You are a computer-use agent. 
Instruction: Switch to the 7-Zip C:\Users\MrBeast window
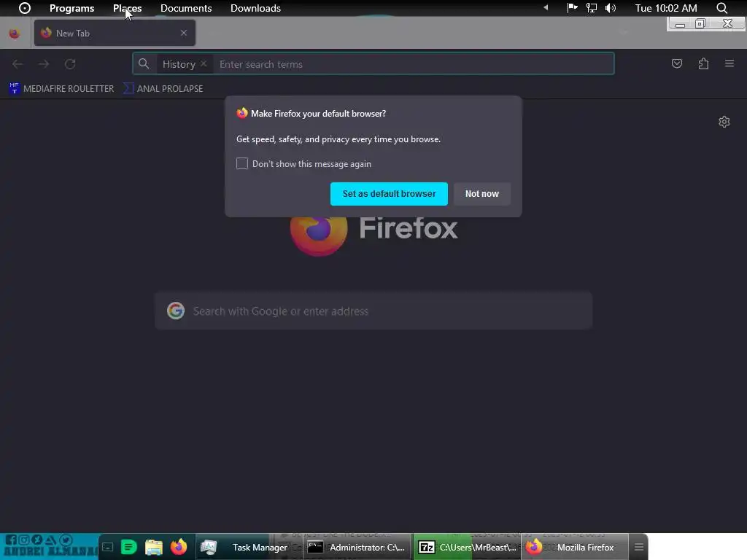tap(467, 547)
